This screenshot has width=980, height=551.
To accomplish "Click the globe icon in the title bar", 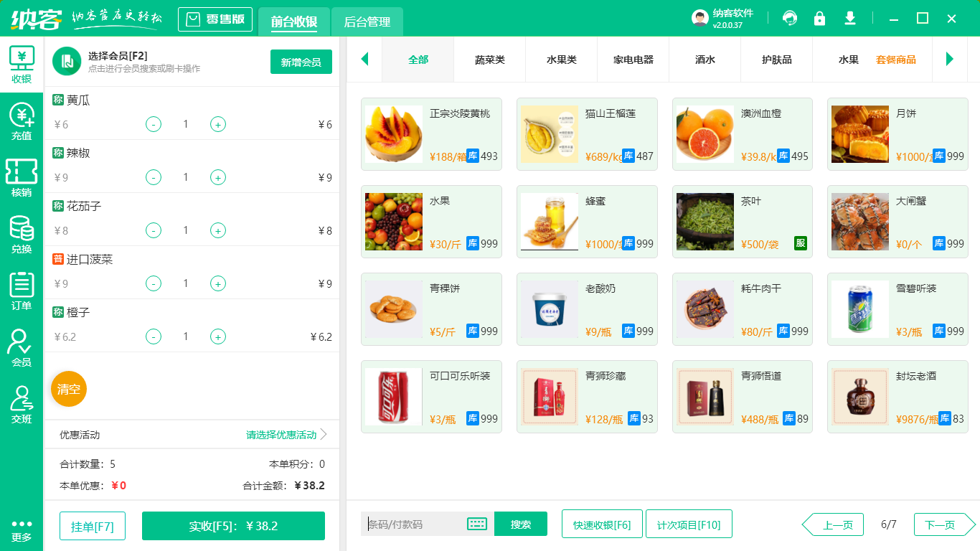I will tap(789, 19).
